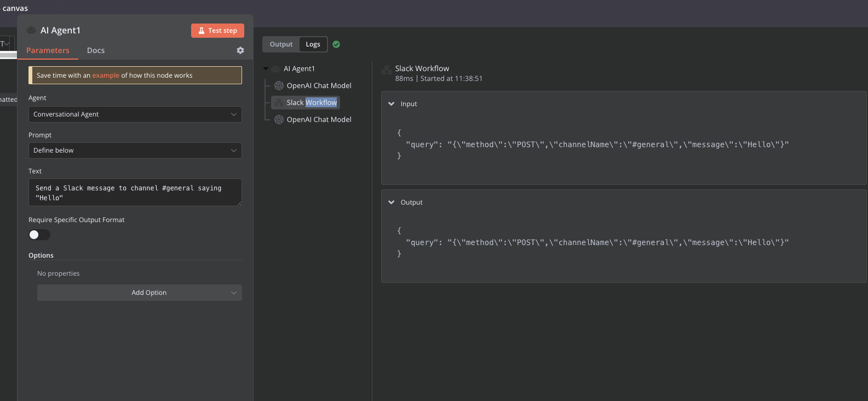Click the Options section label

pyautogui.click(x=41, y=255)
